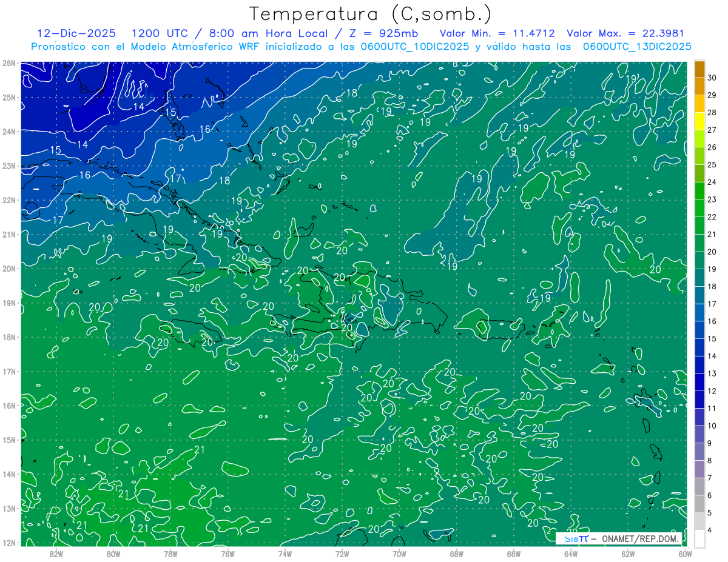The image size is (728, 562).
Task: Click the 12N latitude axis label
Action: (8, 543)
